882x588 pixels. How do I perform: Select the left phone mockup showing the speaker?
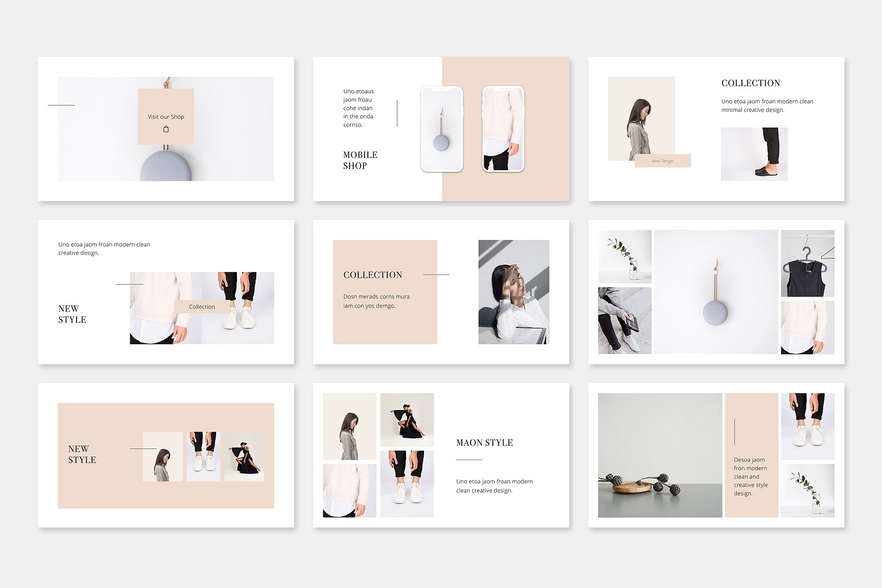[x=441, y=130]
